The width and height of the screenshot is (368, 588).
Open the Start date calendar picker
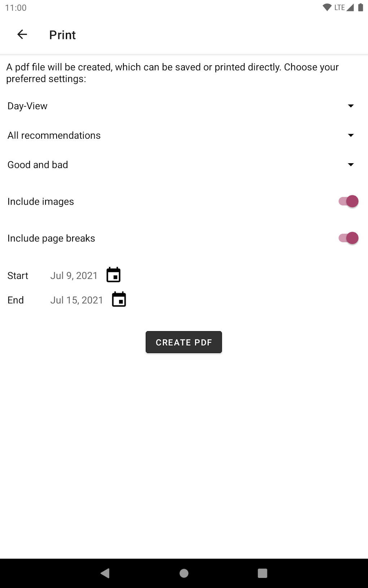click(113, 275)
